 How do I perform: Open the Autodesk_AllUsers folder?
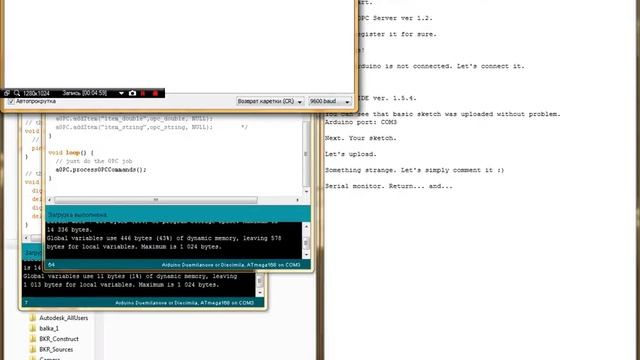63,318
